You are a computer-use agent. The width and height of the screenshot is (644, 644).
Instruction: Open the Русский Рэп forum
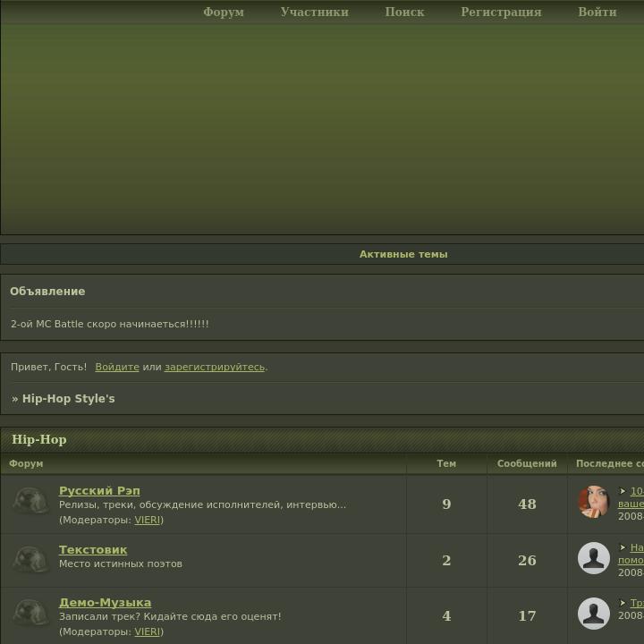[99, 490]
